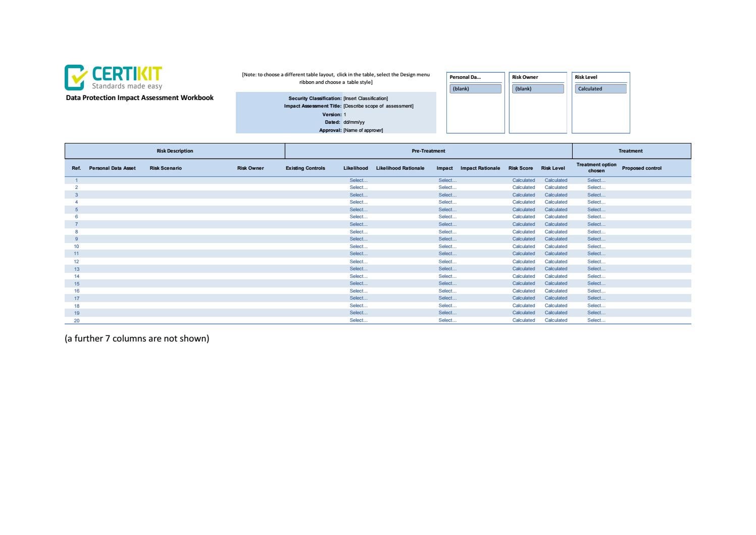Click the [Insert Classification] field
This screenshot has height=535, width=756.
pos(366,98)
